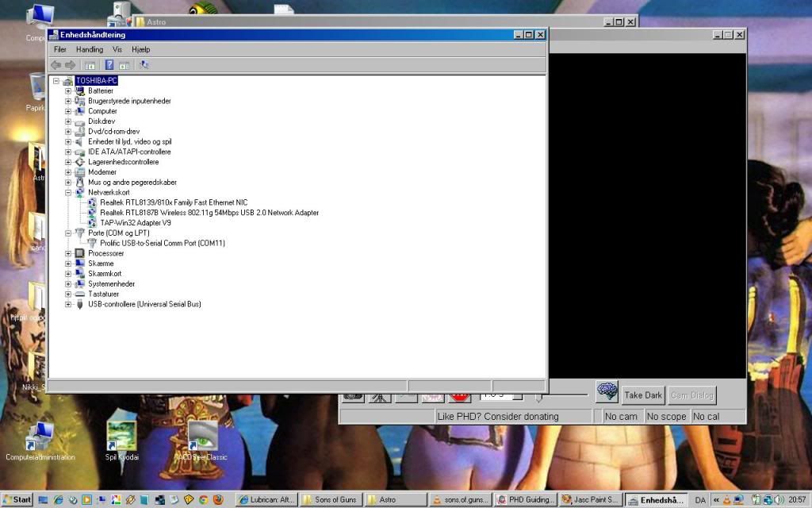Viewport: 812px width, 508px height.
Task: Click the Mus og andre pegeredskaber mouse icon
Action: [x=80, y=183]
